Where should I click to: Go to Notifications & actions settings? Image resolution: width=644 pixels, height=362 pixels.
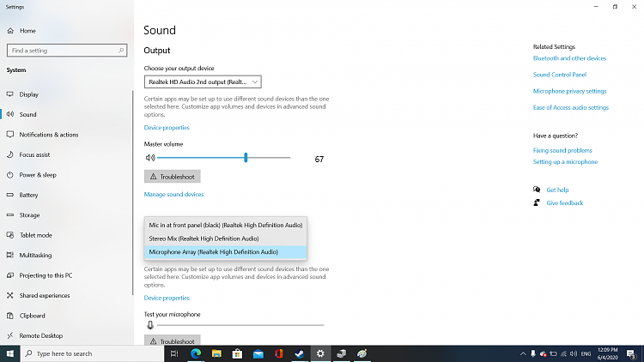pos(48,135)
